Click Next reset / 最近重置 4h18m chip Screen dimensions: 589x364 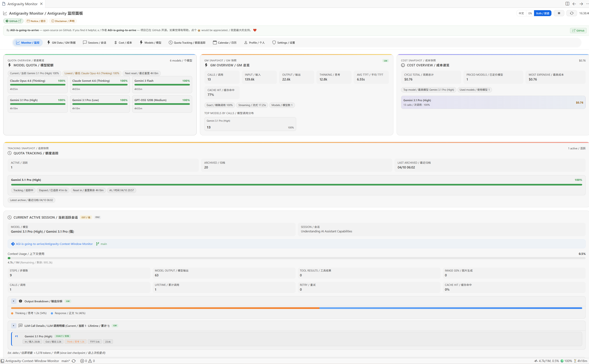(142, 73)
